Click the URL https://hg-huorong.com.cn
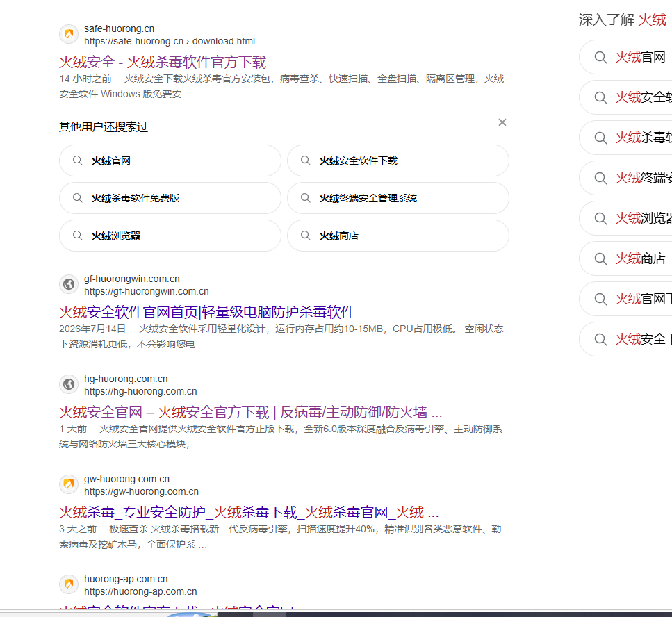 (140, 392)
